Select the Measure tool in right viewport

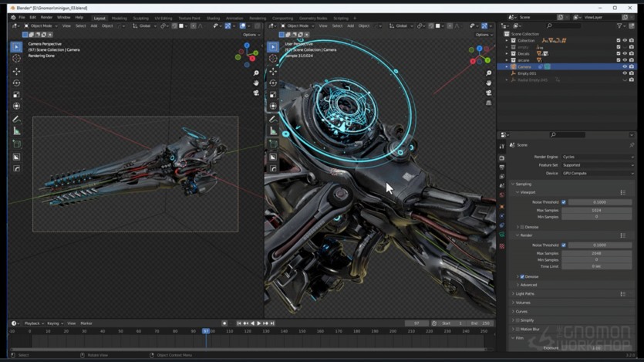(x=273, y=131)
